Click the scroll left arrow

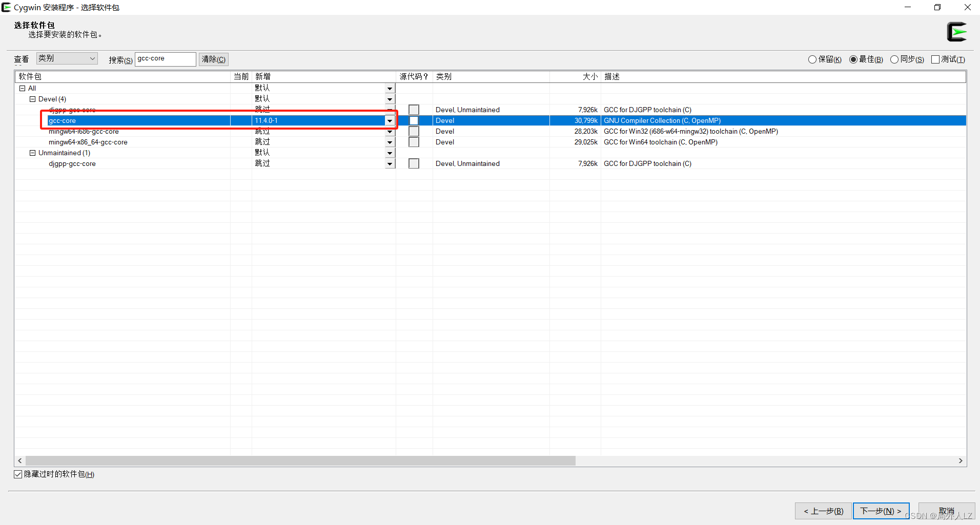click(20, 461)
